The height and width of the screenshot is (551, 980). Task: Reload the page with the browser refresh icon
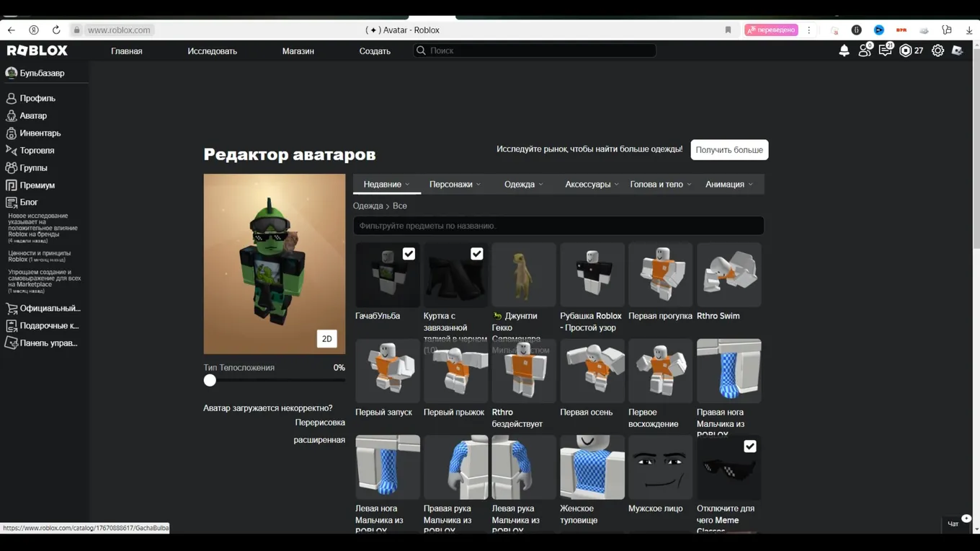click(x=56, y=30)
